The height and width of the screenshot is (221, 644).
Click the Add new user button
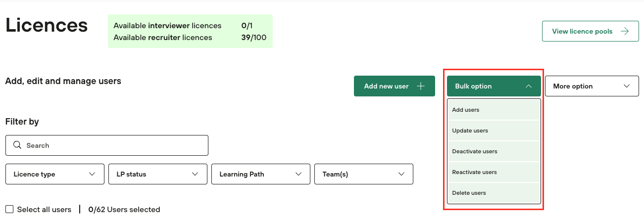pos(387,86)
